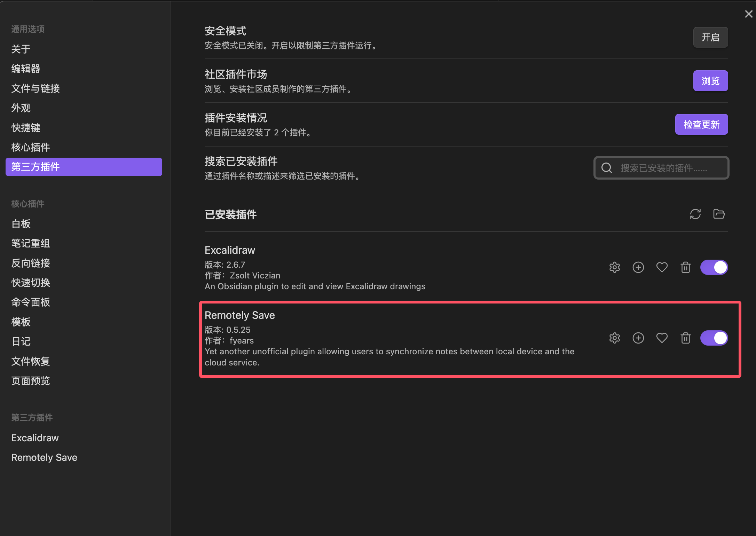756x536 pixels.
Task: Open Excalidraw hotkeys plus icon
Action: pyautogui.click(x=638, y=267)
